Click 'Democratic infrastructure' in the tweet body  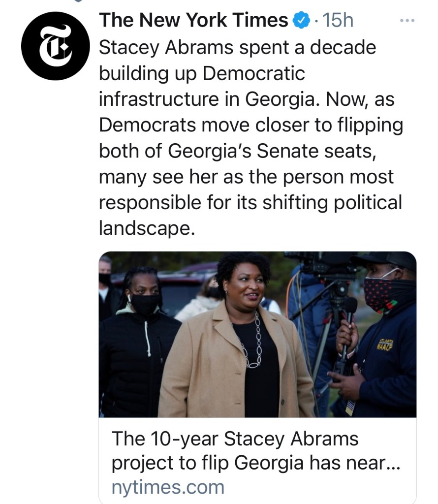202,86
